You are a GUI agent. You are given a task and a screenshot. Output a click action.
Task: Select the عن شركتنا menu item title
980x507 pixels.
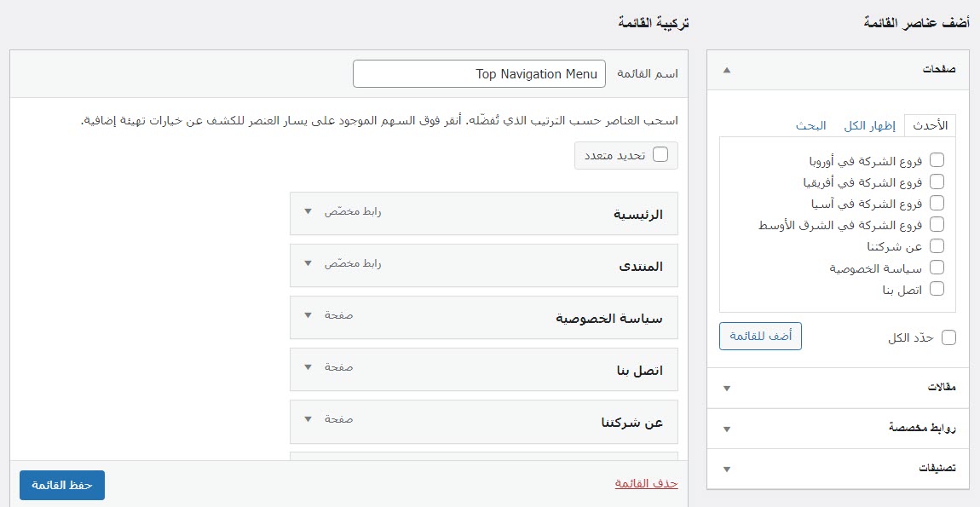(631, 423)
